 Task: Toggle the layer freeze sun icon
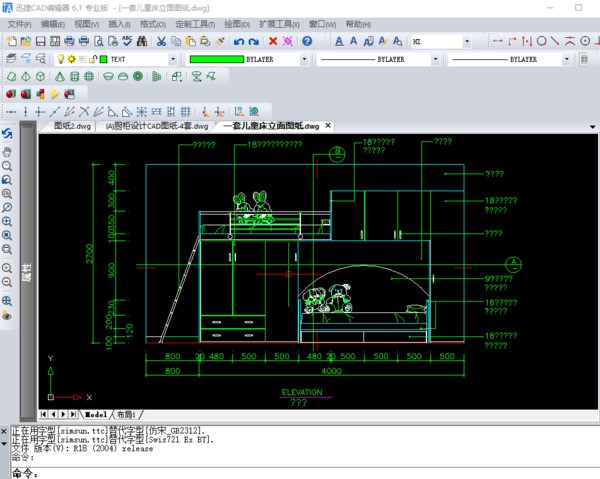71,59
